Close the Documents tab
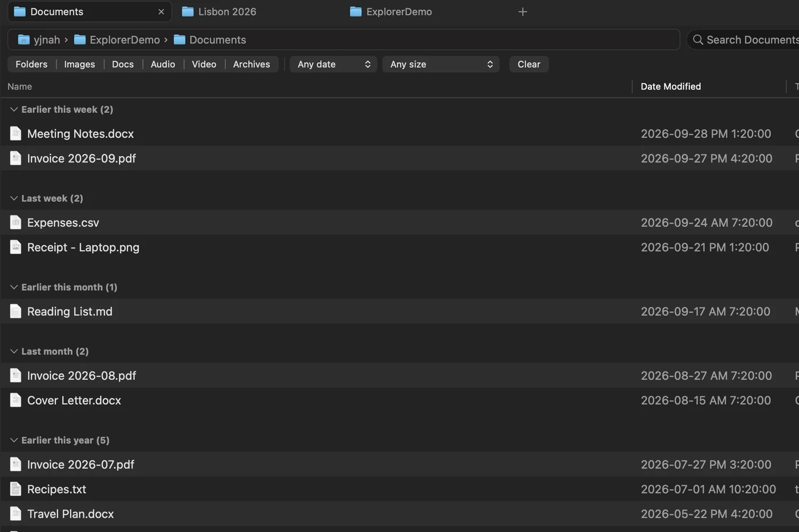799x532 pixels. 161,12
